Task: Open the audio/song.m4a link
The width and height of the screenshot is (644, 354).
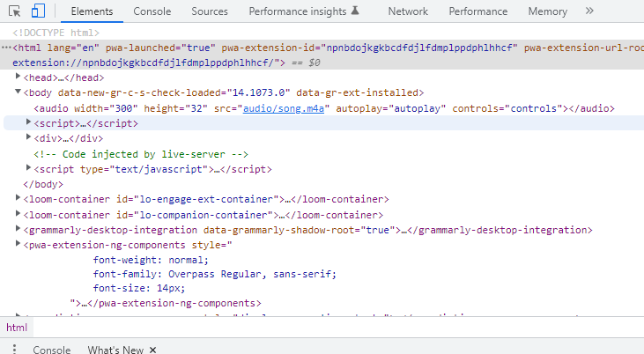Action: pos(284,108)
